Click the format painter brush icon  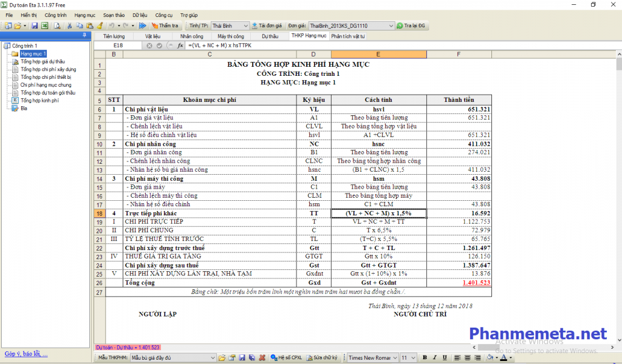[x=100, y=26]
